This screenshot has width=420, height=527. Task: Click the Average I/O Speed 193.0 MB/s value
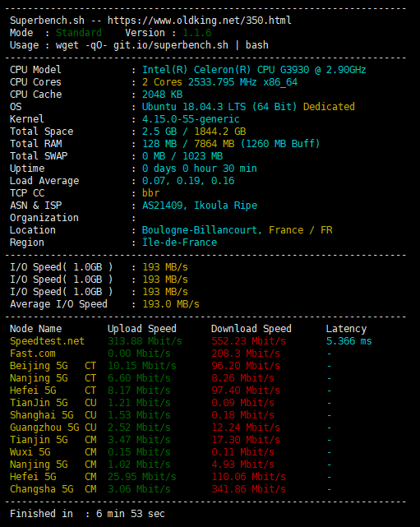171,304
